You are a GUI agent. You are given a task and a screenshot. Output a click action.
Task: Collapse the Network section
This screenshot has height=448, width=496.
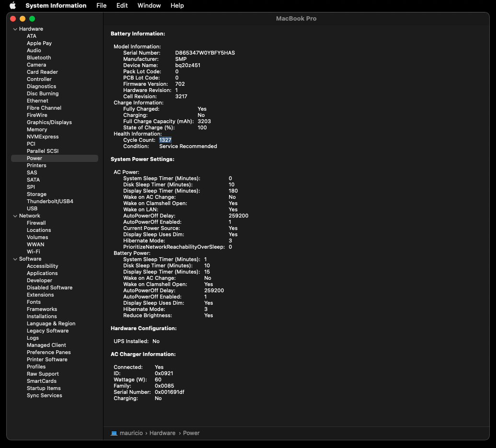tap(15, 216)
